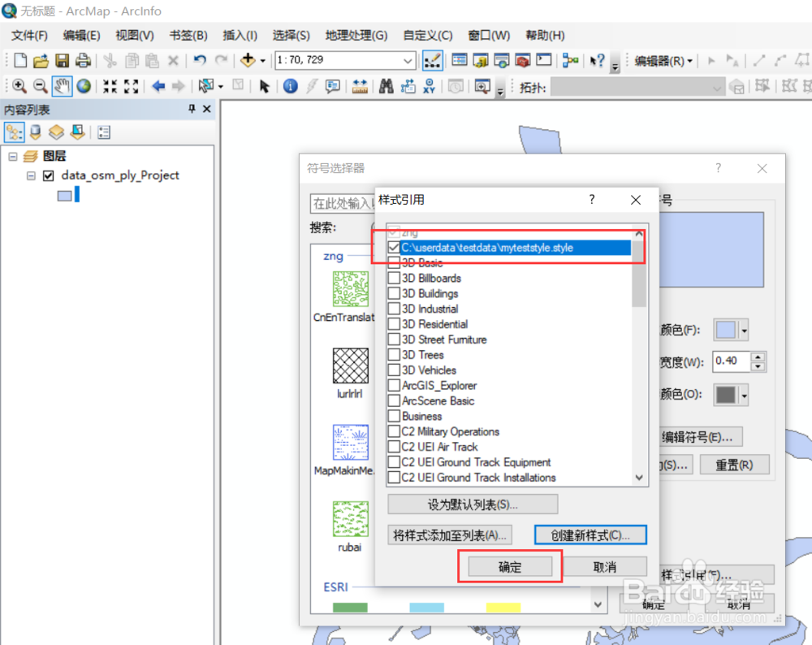Image resolution: width=812 pixels, height=645 pixels.
Task: Go back to previous extent
Action: (158, 86)
